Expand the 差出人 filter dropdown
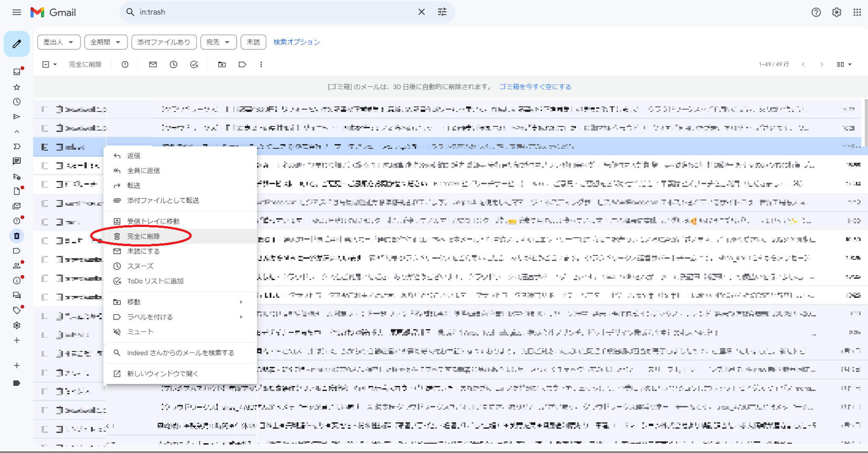The width and height of the screenshot is (868, 453). pyautogui.click(x=58, y=42)
